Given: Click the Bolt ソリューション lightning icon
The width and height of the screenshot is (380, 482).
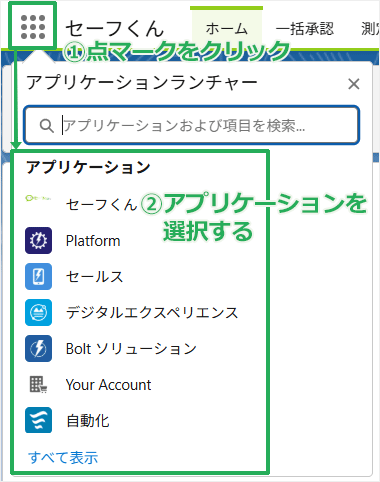Looking at the screenshot, I should point(38,348).
